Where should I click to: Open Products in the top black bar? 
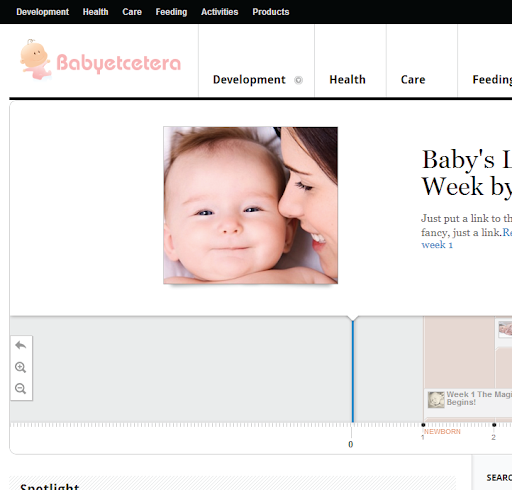coord(271,12)
